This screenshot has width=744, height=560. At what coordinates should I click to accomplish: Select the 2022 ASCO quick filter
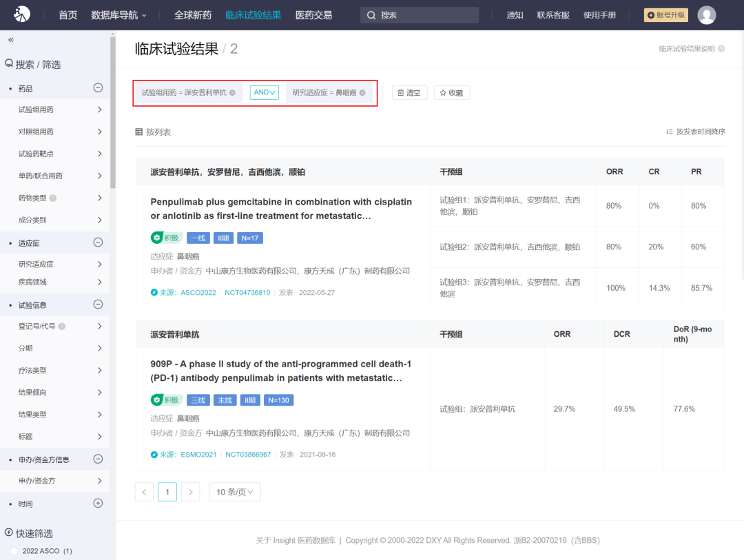[x=14, y=551]
